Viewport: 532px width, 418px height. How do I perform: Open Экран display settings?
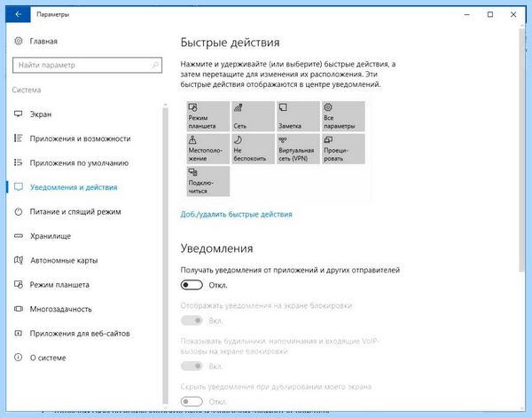33,114
